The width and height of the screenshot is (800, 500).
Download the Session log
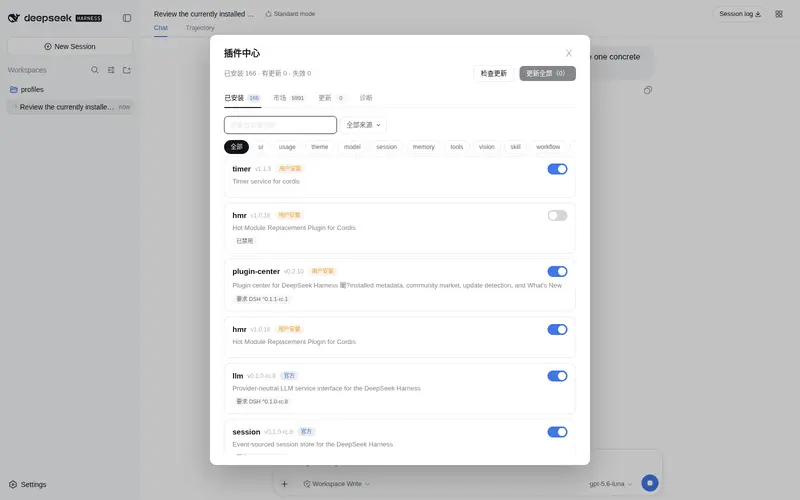[x=739, y=14]
